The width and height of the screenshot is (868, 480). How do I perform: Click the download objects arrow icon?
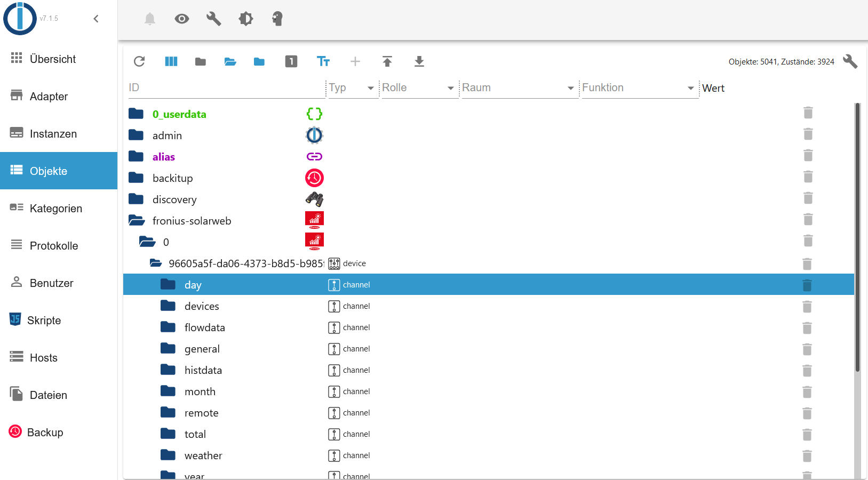coord(419,61)
